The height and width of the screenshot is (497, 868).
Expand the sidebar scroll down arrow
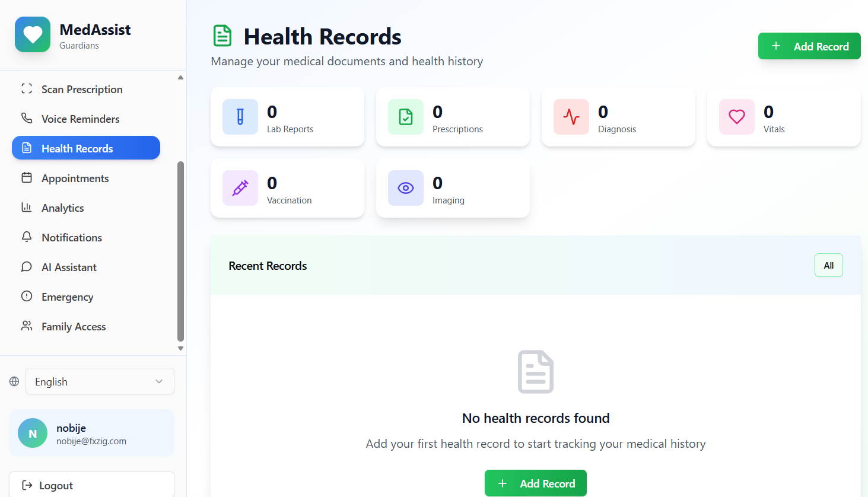coord(180,348)
